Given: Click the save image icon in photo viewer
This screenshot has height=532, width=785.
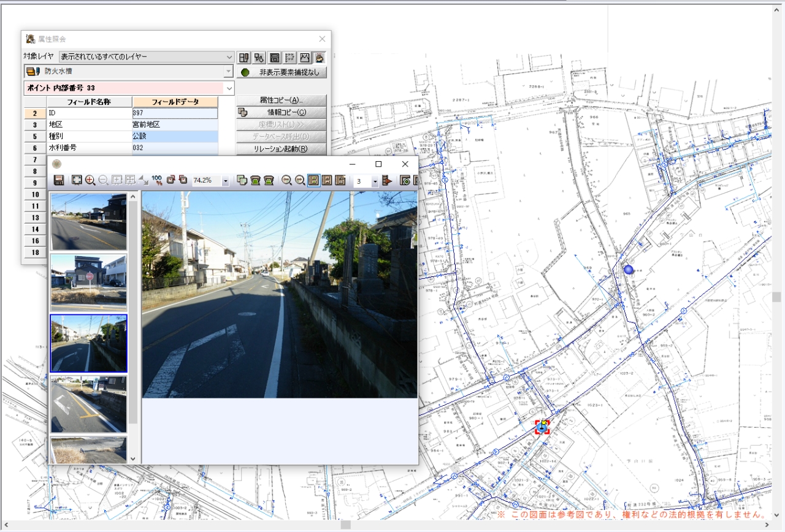Looking at the screenshot, I should click(x=59, y=180).
